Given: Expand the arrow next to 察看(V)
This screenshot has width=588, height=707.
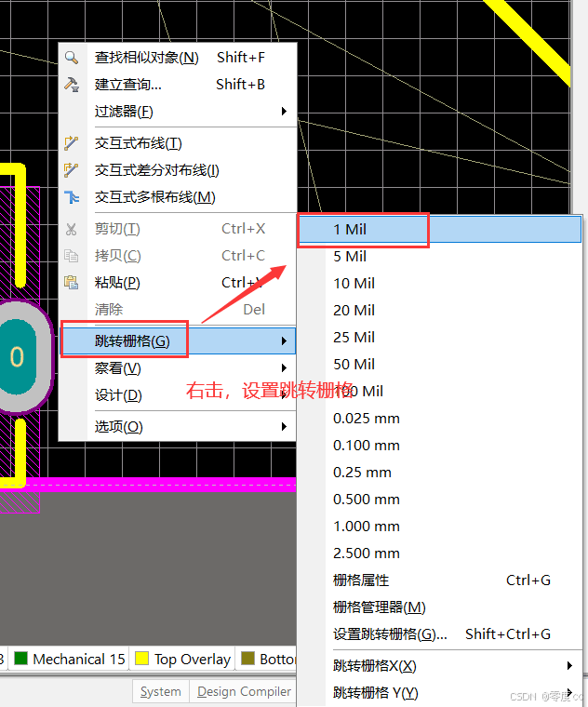Looking at the screenshot, I should coord(284,368).
